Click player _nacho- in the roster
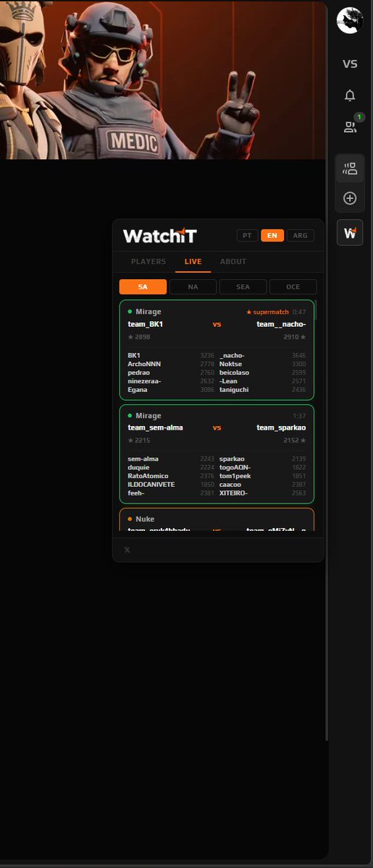The image size is (373, 868). click(232, 355)
